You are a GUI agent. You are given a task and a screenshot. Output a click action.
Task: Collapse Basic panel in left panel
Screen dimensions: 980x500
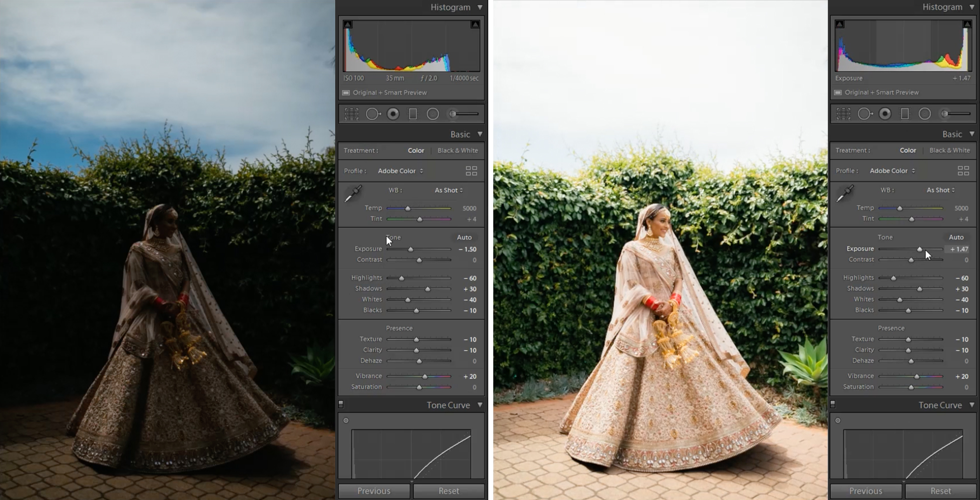[x=480, y=134]
